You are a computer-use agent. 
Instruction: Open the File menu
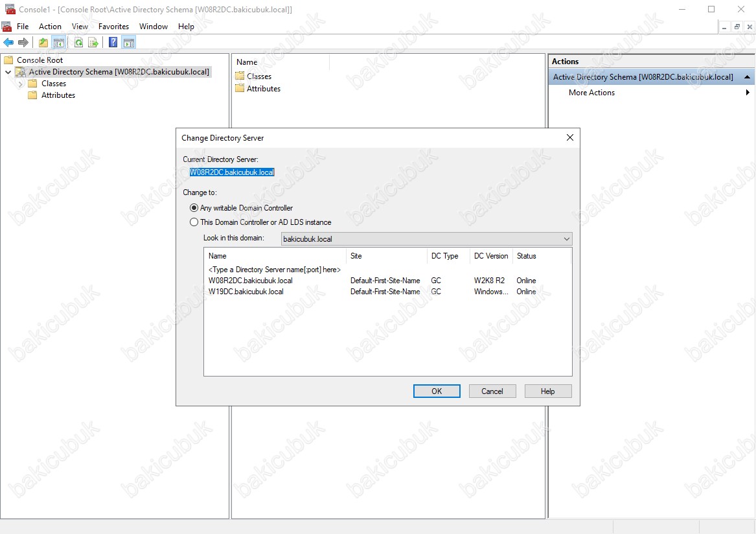(23, 27)
